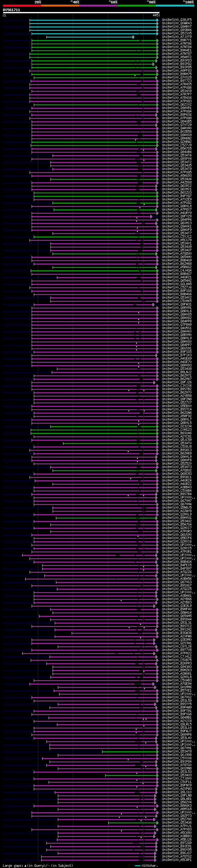Select the UniRef100_A7PUQ4 label
The image size is (197, 868).
coord(177,111)
